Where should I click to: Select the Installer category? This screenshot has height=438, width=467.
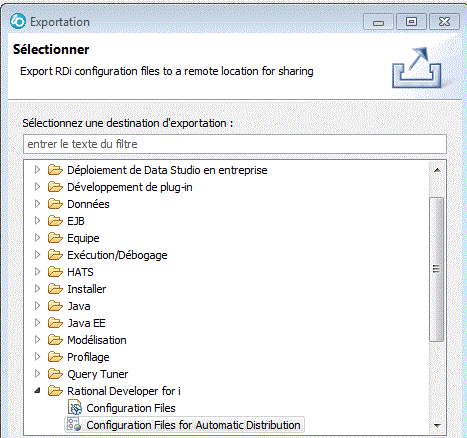[x=87, y=289]
